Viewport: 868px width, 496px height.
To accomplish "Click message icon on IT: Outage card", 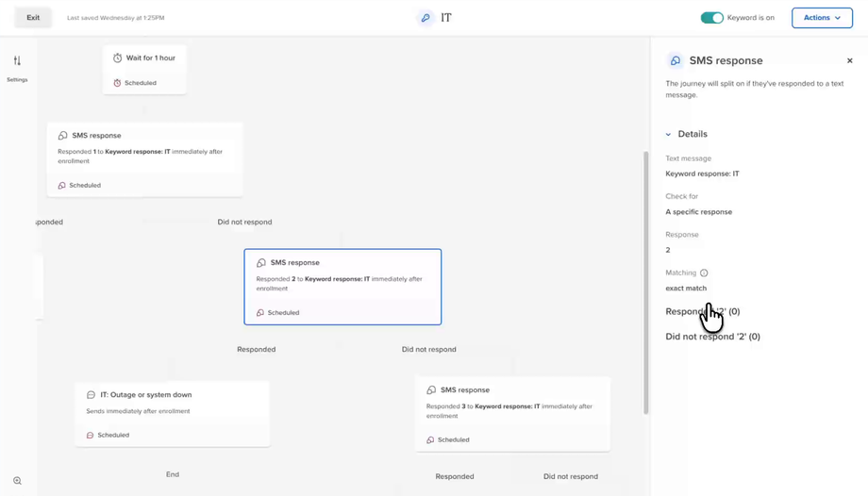I will tap(91, 395).
